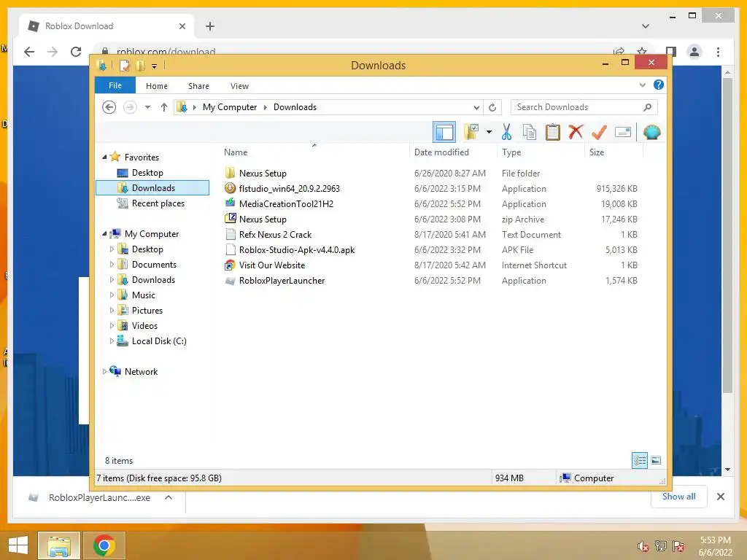Open RobloxPlayerLauncher download options chevron in Chrome
Image resolution: width=747 pixels, height=560 pixels.
(169, 497)
